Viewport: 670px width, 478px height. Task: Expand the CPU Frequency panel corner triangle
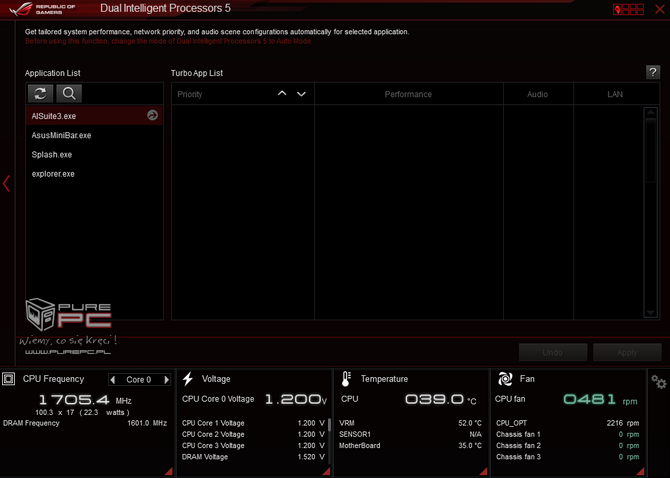[x=169, y=471]
